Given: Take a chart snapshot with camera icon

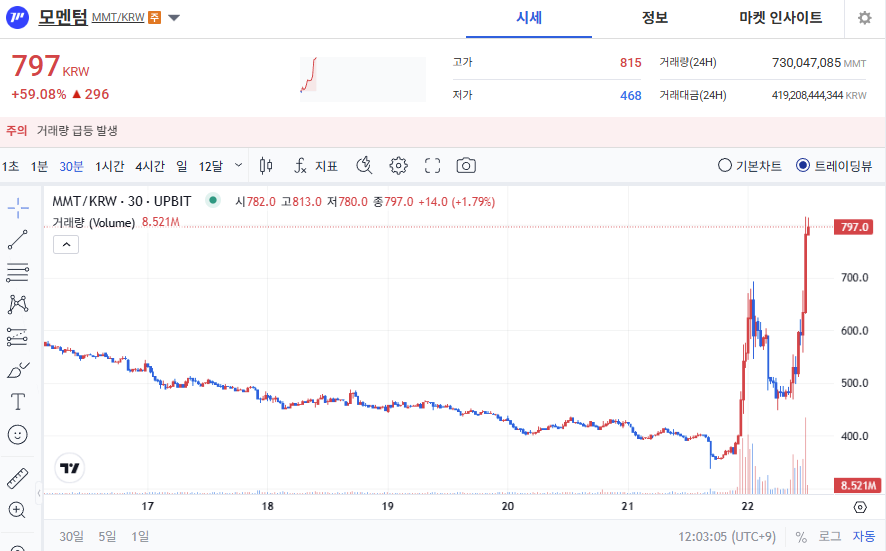Looking at the screenshot, I should [x=466, y=166].
